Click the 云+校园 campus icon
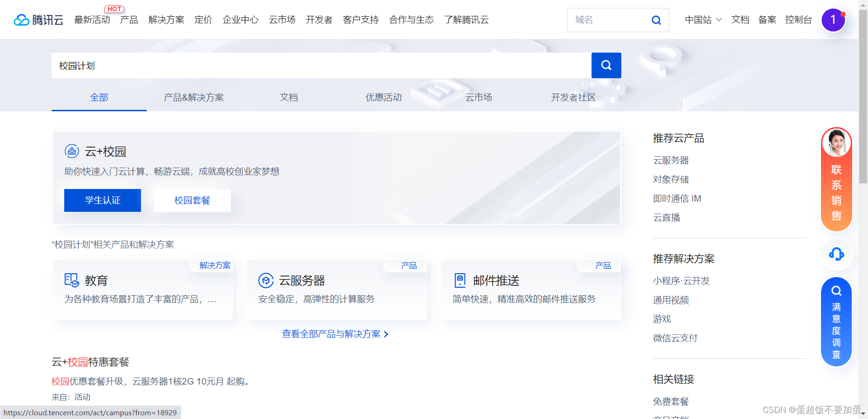The height and width of the screenshot is (419, 868). click(72, 151)
